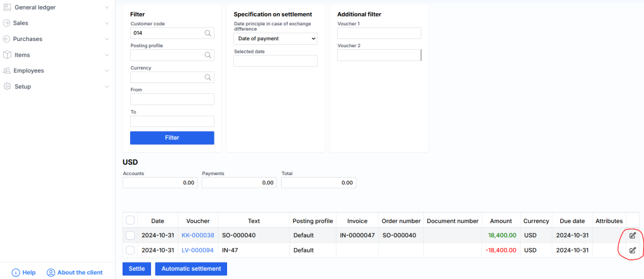Screen dimensions: 644x279
Task: Open the Employees sidebar menu
Action: pos(29,71)
